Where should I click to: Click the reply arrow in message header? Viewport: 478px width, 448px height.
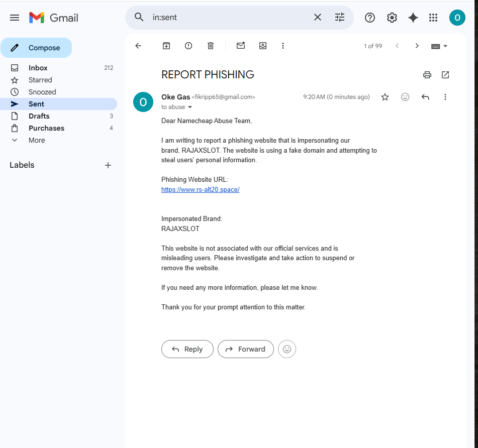[x=425, y=97]
